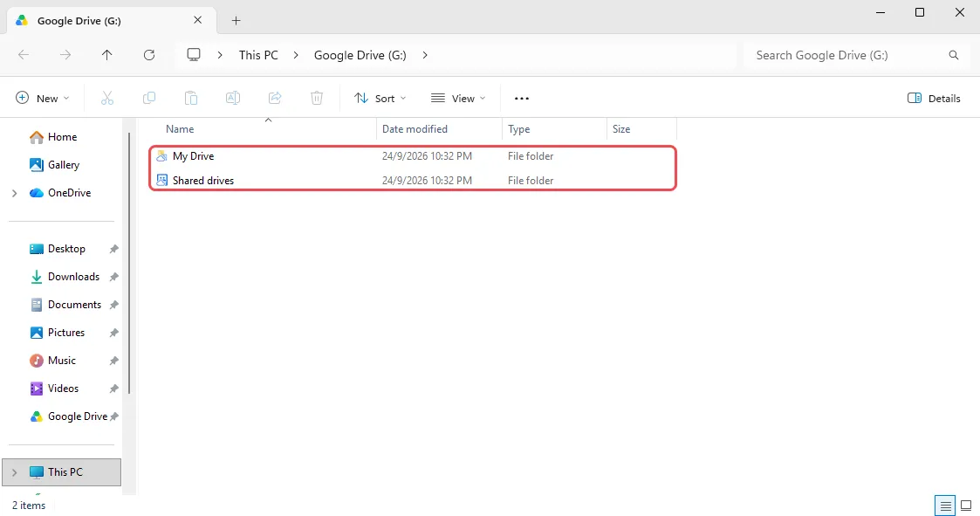The height and width of the screenshot is (516, 980).
Task: Click the Share icon in toolbar
Action: [274, 98]
